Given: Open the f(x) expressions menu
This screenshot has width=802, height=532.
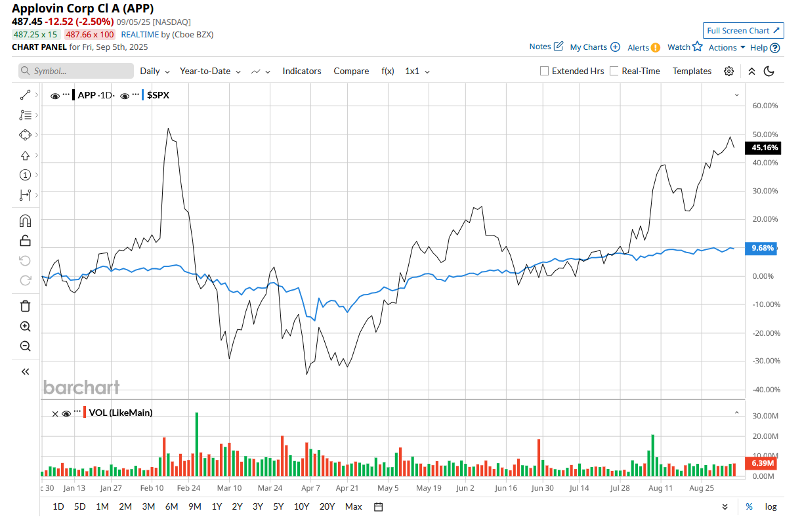Looking at the screenshot, I should [388, 71].
